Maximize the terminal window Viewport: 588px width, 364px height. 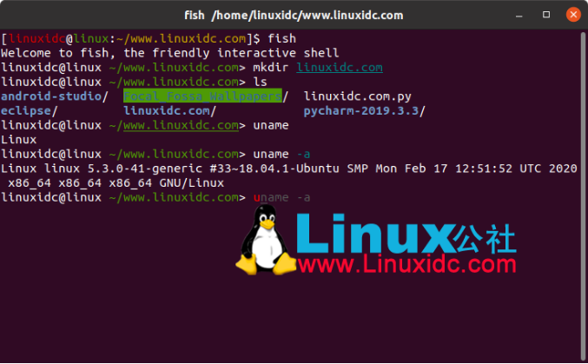tap(546, 15)
